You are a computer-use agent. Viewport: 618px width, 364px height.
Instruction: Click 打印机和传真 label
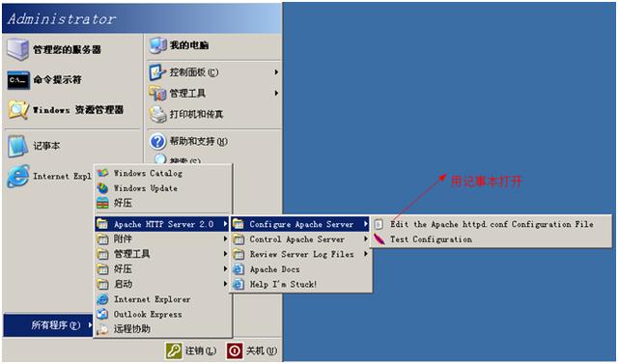[196, 114]
